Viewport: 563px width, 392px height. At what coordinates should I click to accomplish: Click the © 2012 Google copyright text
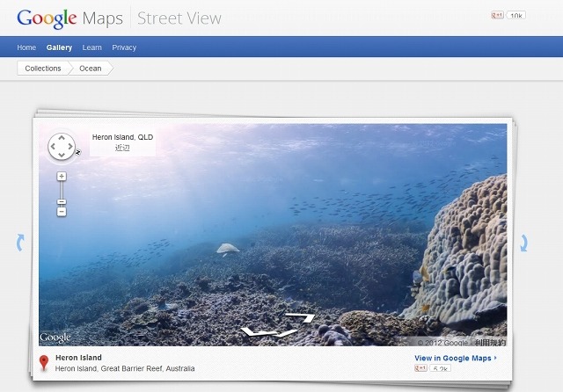[x=442, y=343]
